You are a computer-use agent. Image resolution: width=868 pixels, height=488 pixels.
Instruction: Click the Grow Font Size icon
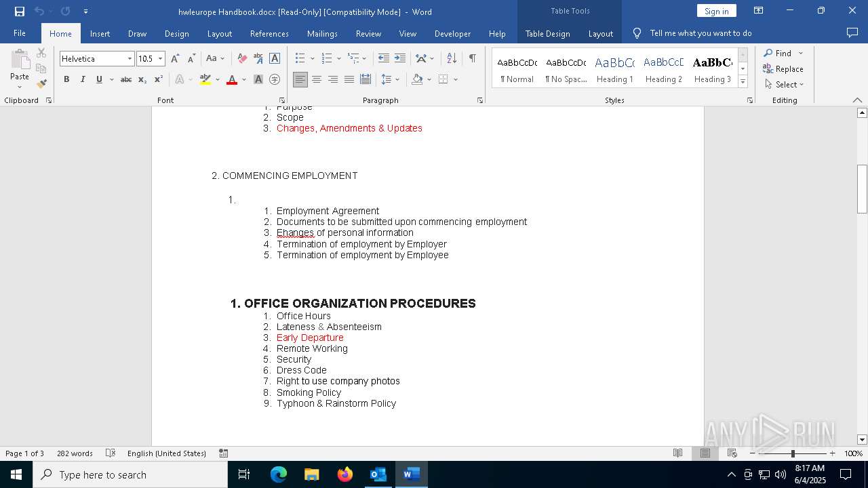(x=175, y=59)
